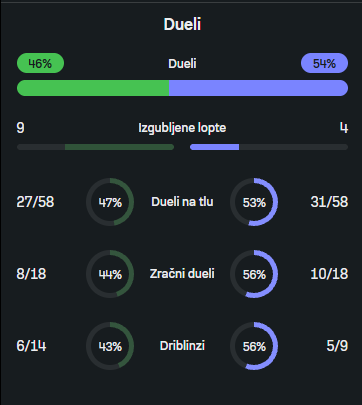Click the 53% ground duels ring
Screen dimensions: 362x405
254,202
